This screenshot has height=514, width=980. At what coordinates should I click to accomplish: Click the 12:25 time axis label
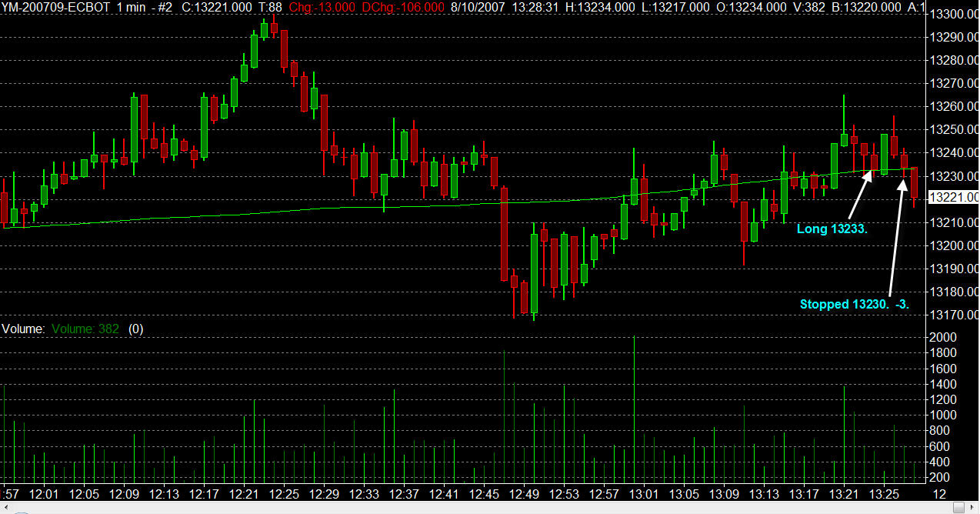[x=284, y=493]
